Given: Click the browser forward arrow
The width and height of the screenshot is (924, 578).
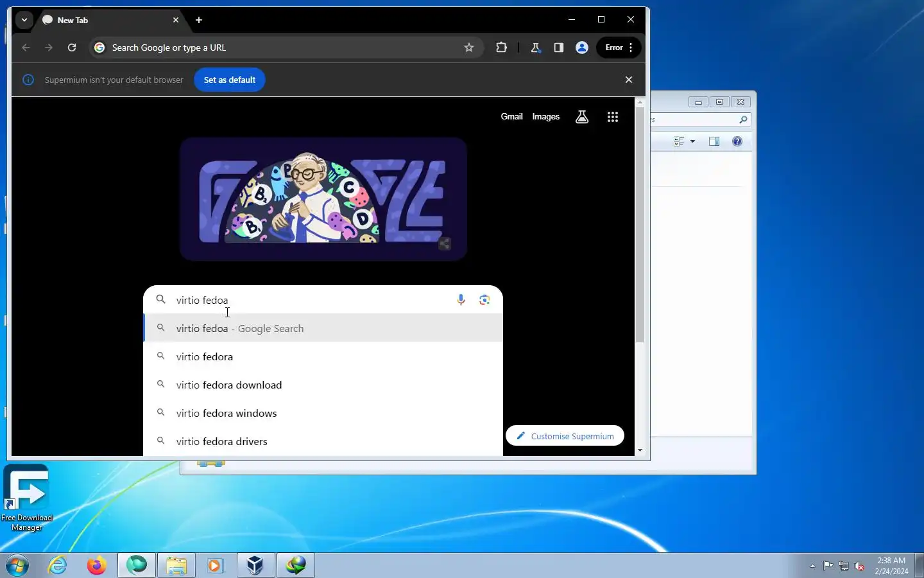Looking at the screenshot, I should (49, 48).
